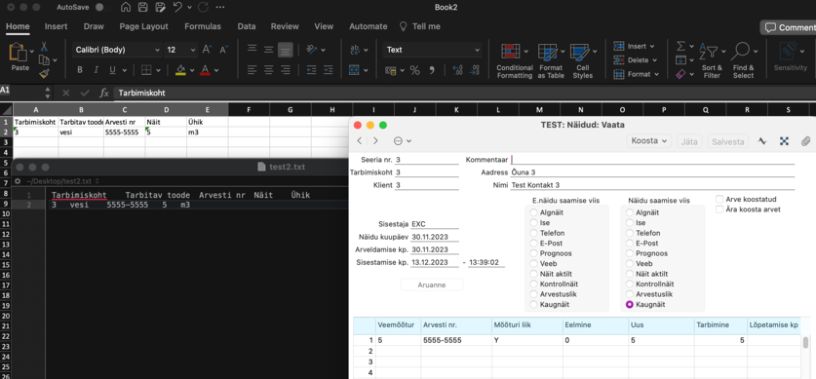This screenshot has height=379, width=816.
Task: Switch to the Formulas ribbon tab
Action: (202, 27)
